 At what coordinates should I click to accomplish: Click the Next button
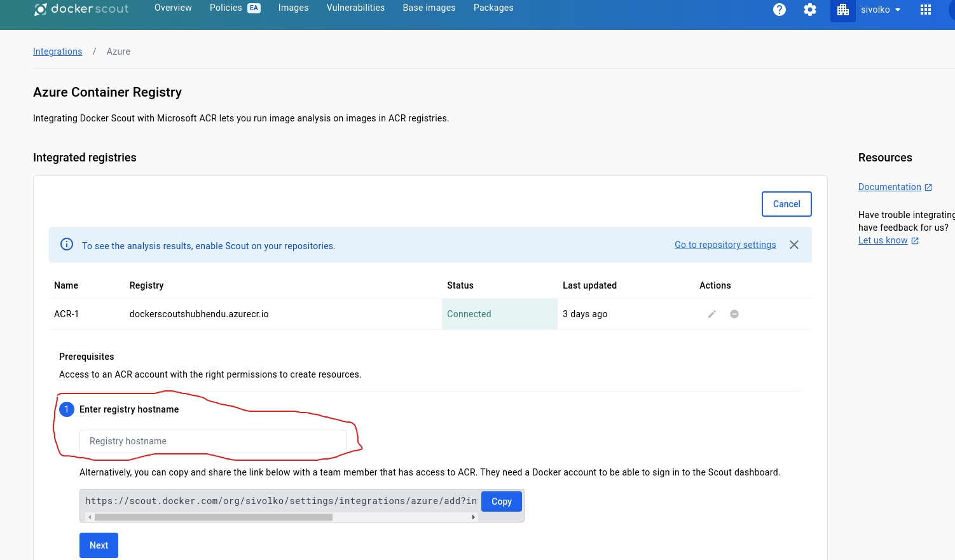point(99,545)
